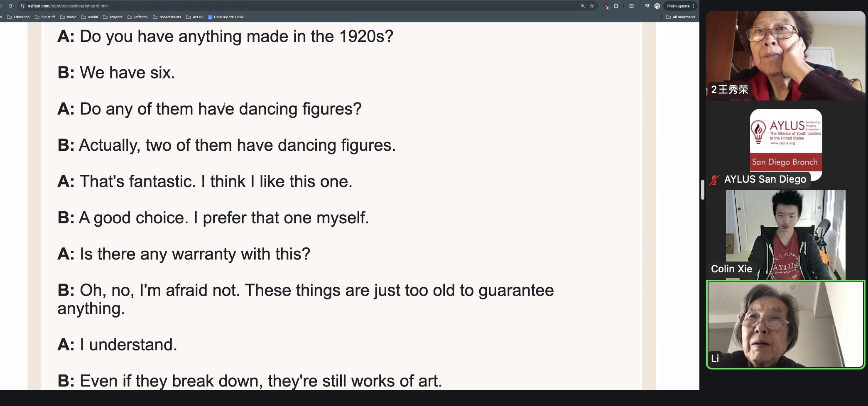Bookmark this page with the star icon
Viewport: 868px width, 406px height.
[592, 6]
